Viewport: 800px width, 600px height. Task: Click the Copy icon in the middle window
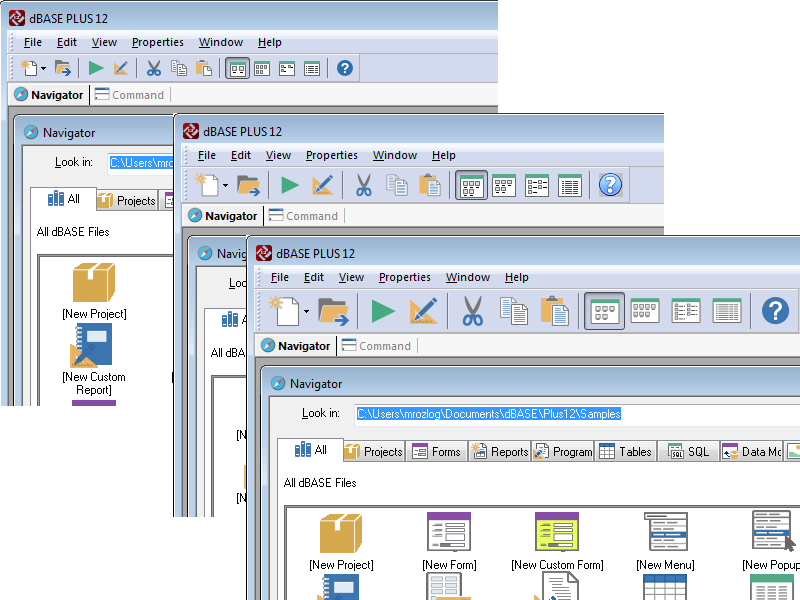tap(396, 185)
